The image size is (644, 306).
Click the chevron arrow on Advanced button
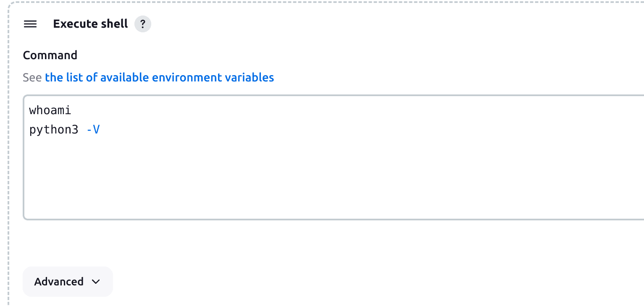click(x=96, y=282)
